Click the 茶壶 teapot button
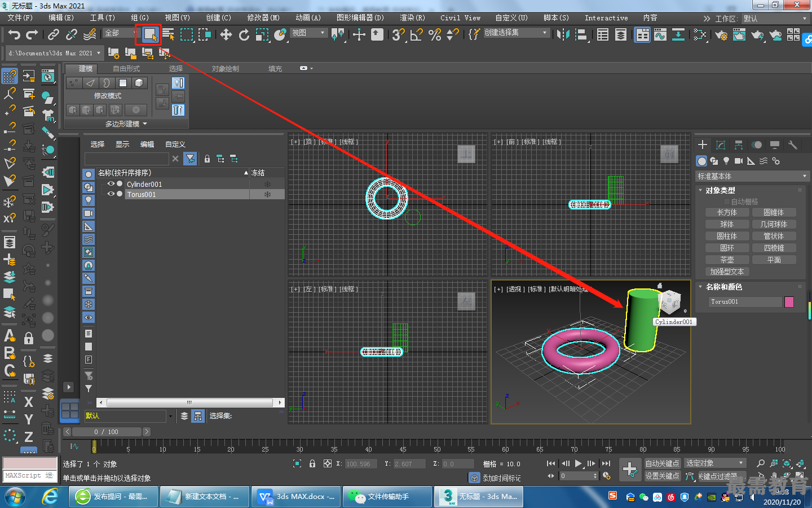Viewport: 812px width, 508px height. (x=727, y=260)
